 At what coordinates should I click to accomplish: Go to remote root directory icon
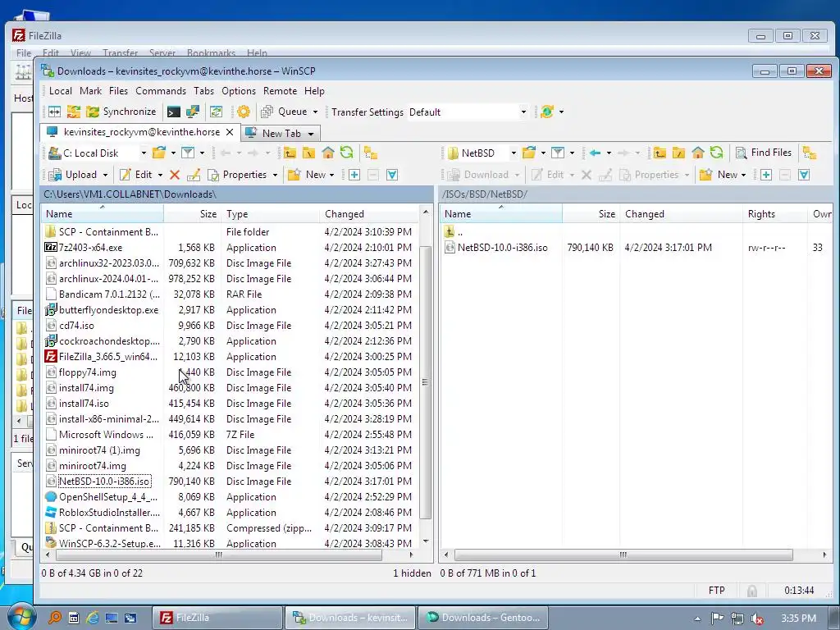[678, 153]
